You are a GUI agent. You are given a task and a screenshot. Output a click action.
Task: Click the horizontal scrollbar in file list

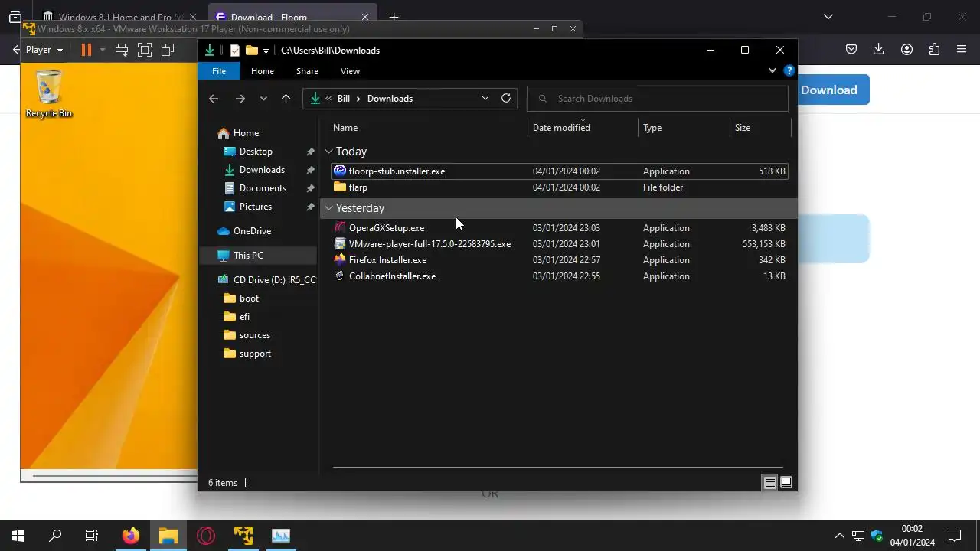pyautogui.click(x=557, y=467)
